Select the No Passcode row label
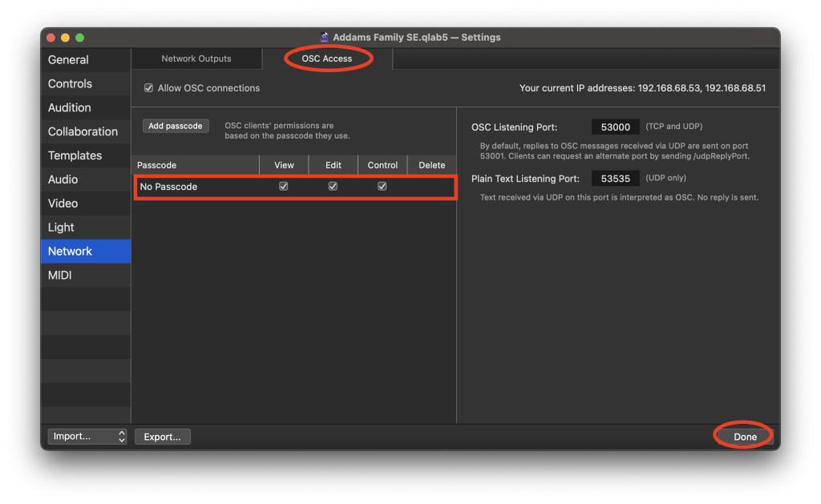The height and width of the screenshot is (504, 821). tap(168, 187)
